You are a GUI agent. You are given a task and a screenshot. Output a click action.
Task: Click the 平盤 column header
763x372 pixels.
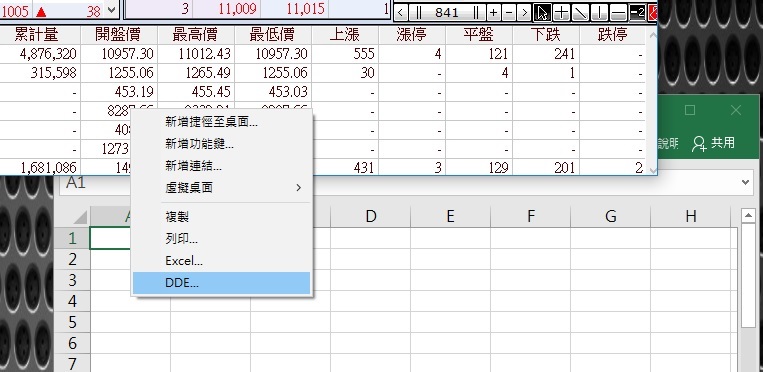point(479,35)
